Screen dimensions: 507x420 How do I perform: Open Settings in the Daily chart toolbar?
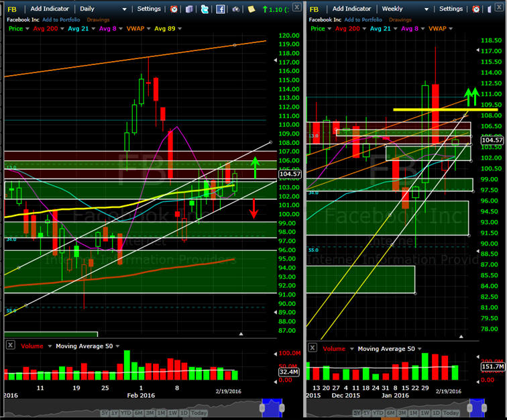click(x=149, y=9)
